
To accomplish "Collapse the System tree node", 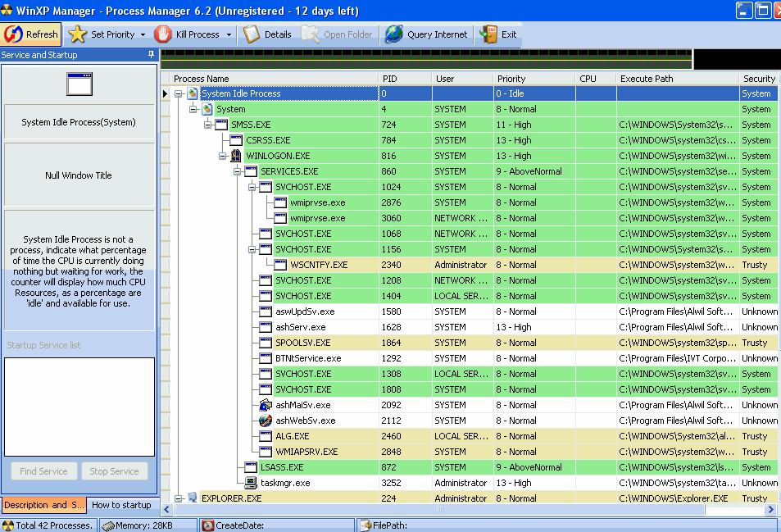I will point(193,109).
